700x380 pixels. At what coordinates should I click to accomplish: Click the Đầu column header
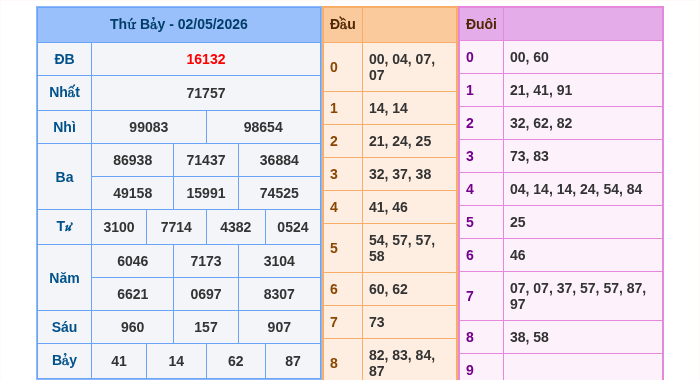click(343, 24)
